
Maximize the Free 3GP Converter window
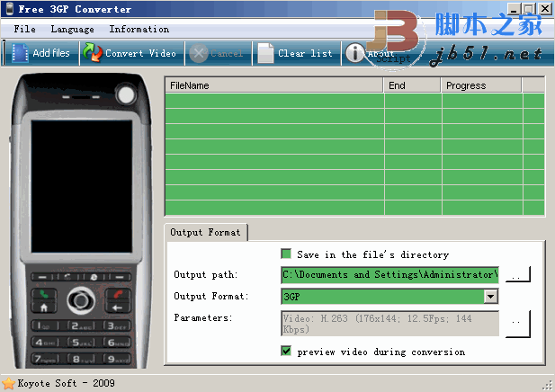529,9
